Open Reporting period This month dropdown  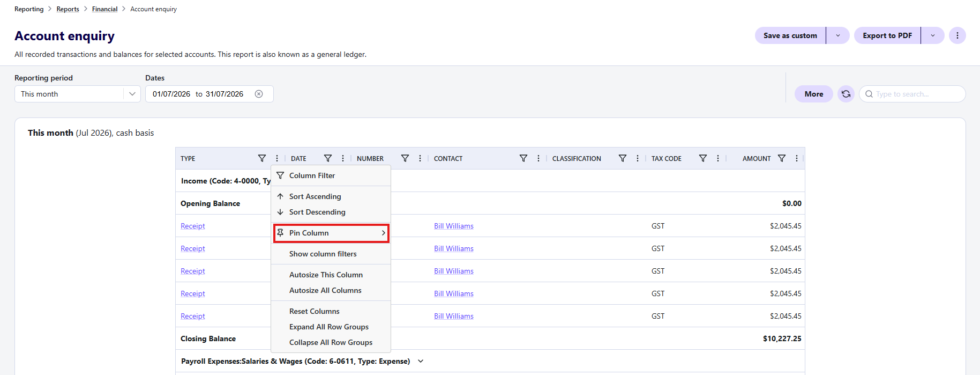78,94
